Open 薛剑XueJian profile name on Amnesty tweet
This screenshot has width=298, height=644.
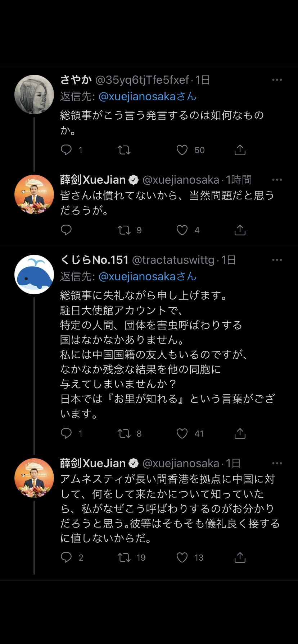pos(93,463)
